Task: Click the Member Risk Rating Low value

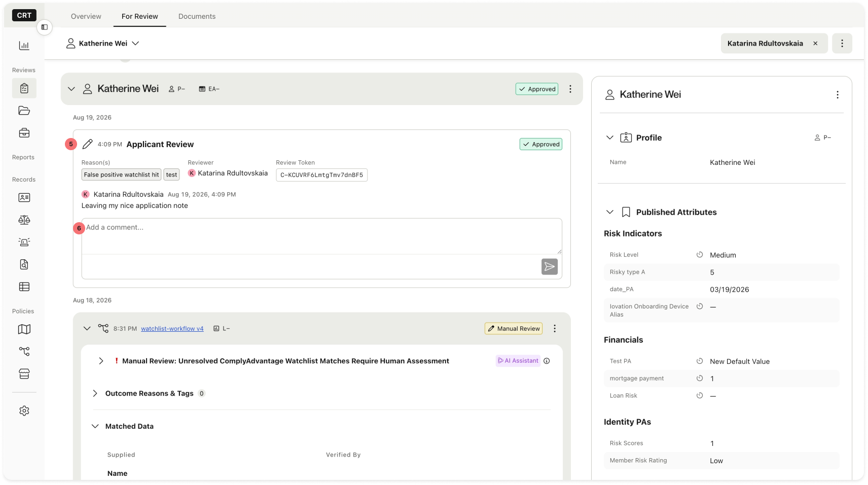Action: point(716,461)
